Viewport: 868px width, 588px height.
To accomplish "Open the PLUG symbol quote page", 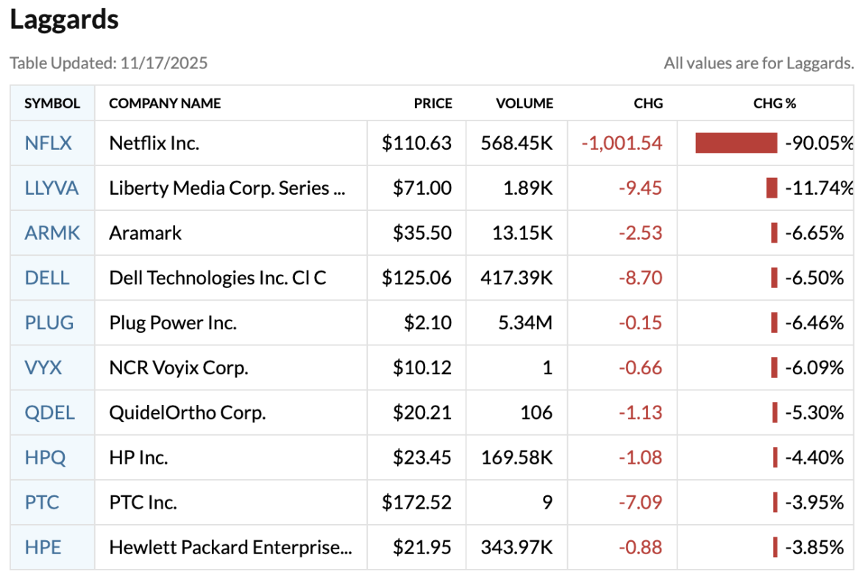I will [x=49, y=323].
